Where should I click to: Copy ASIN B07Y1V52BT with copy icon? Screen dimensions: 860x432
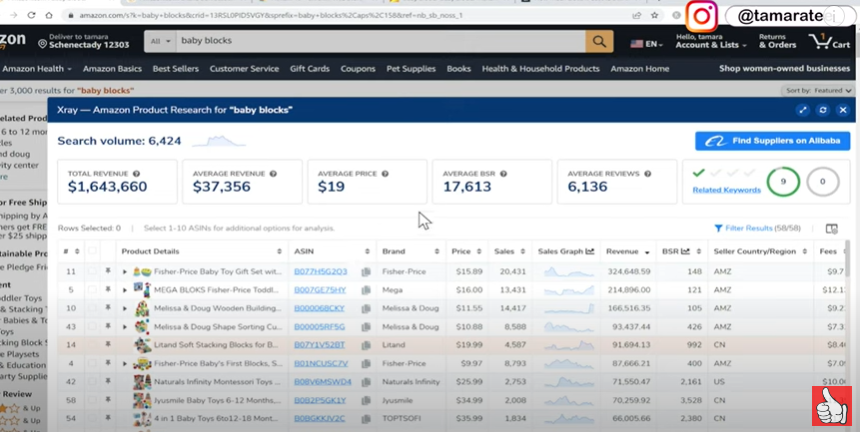click(x=366, y=345)
